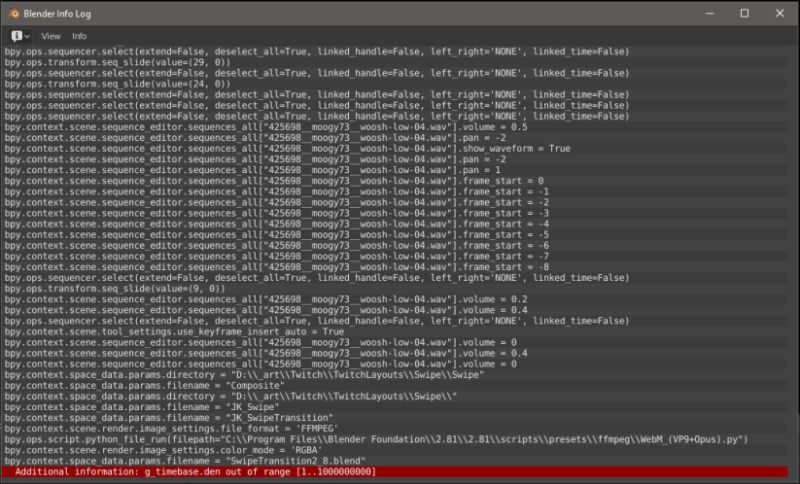
Task: Select the volume = 0.5 log line
Action: point(395,127)
